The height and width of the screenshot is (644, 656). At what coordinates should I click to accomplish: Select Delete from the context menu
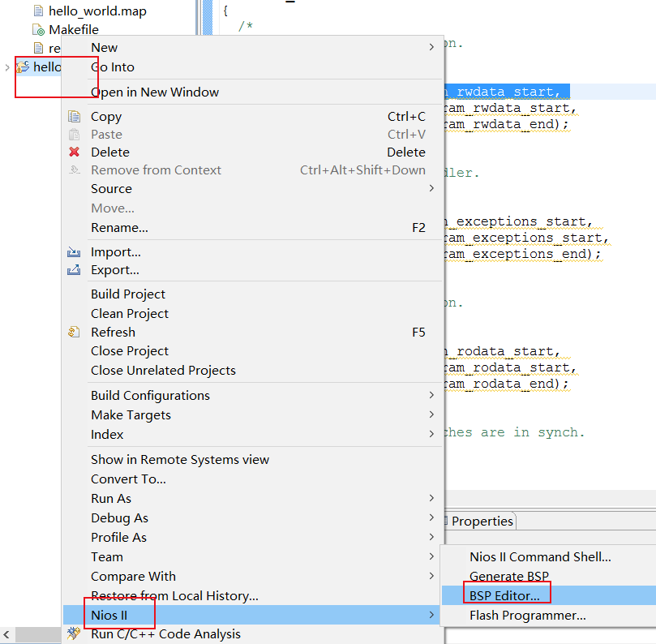click(x=253, y=152)
